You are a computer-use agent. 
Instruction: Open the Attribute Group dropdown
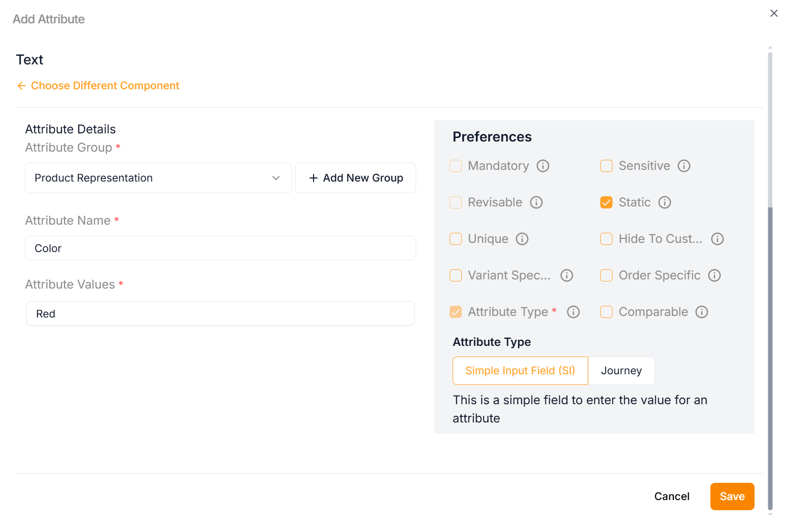(x=158, y=178)
